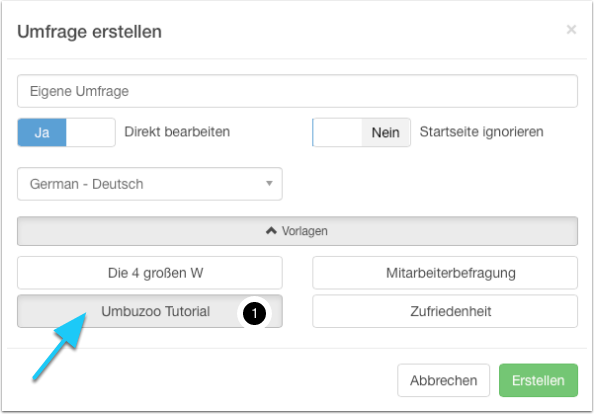Toggle the Startseite ignorieren switch
594x414 pixels.
tap(361, 132)
